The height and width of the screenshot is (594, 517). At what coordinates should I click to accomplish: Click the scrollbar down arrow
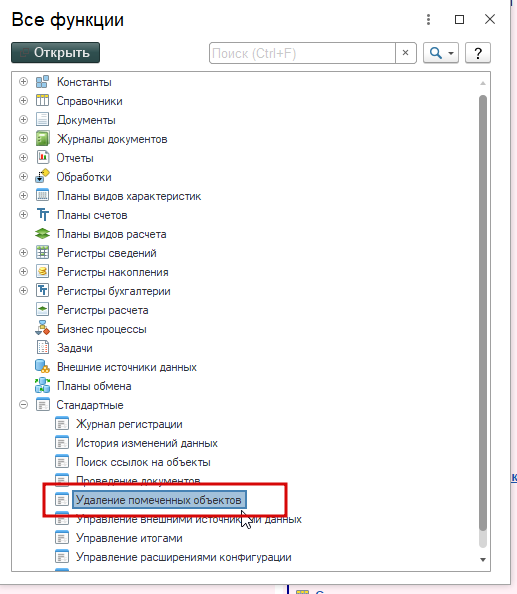pyautogui.click(x=483, y=560)
